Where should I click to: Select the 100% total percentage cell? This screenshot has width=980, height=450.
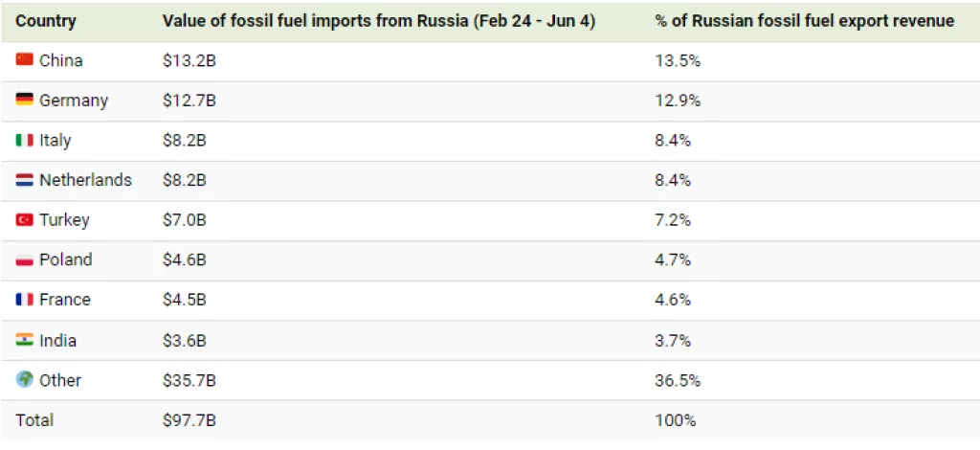pos(676,420)
